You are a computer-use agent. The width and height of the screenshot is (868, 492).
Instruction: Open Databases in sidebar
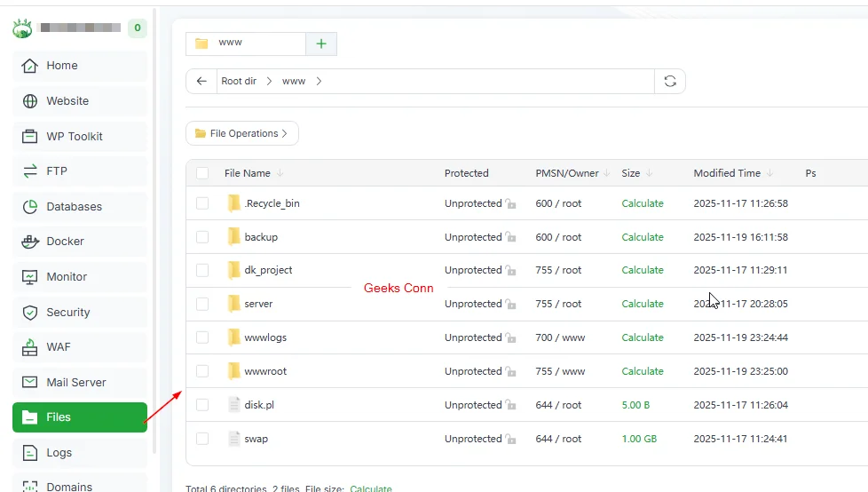(80, 207)
